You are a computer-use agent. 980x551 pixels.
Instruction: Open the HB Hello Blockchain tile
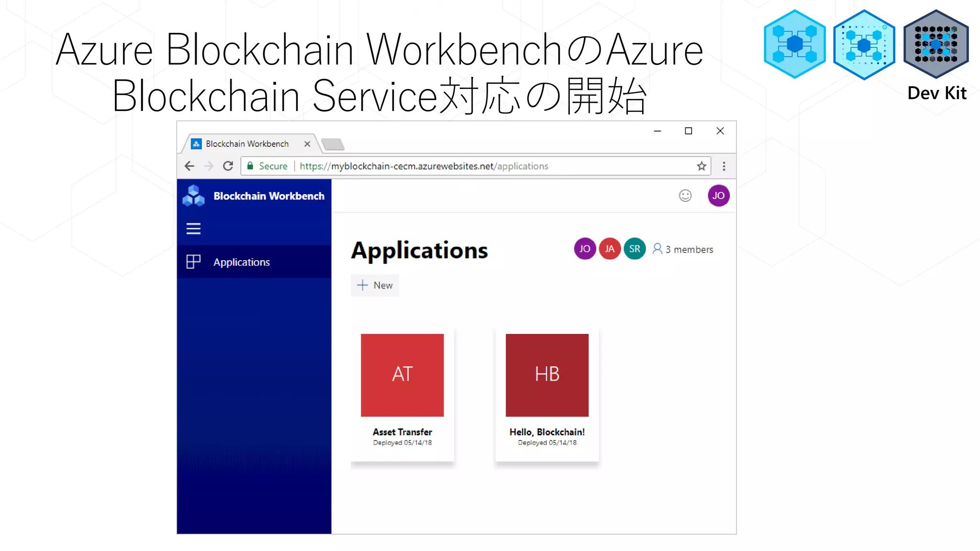point(547,375)
